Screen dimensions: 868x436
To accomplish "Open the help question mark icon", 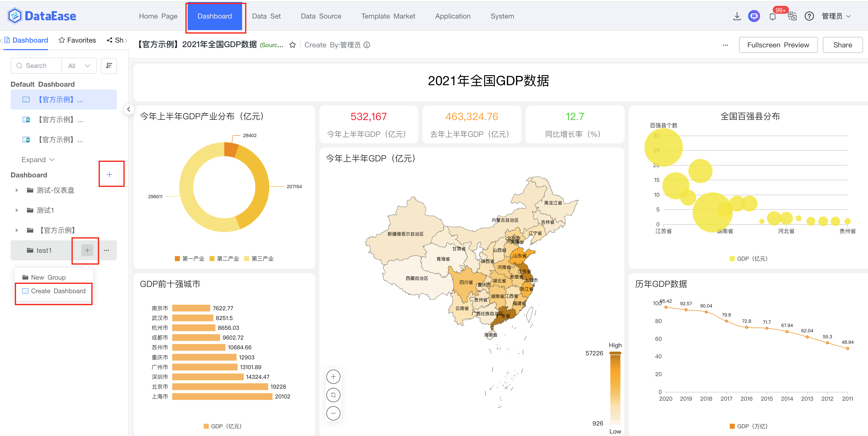I will click(x=809, y=16).
